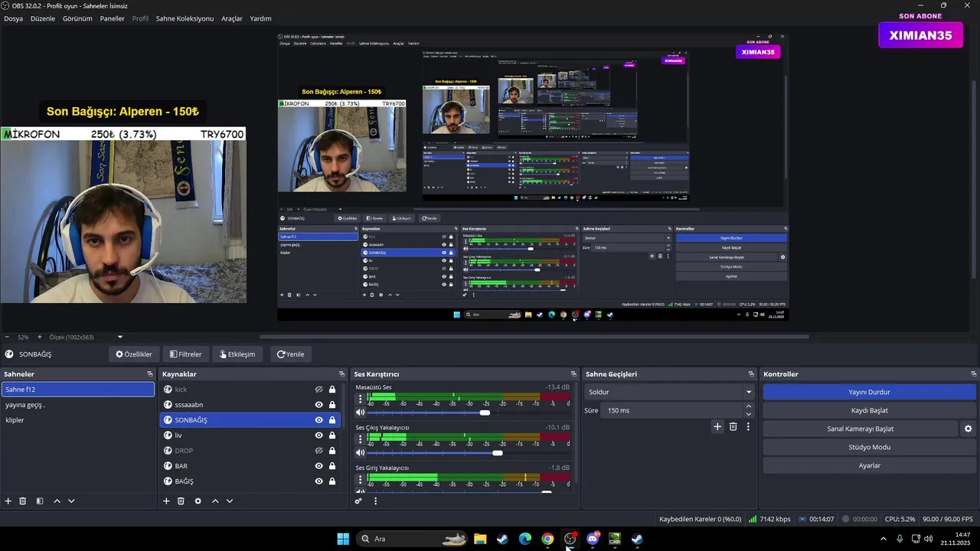The width and height of the screenshot is (980, 551).
Task: Open the Dosya menu
Action: pos(13,18)
